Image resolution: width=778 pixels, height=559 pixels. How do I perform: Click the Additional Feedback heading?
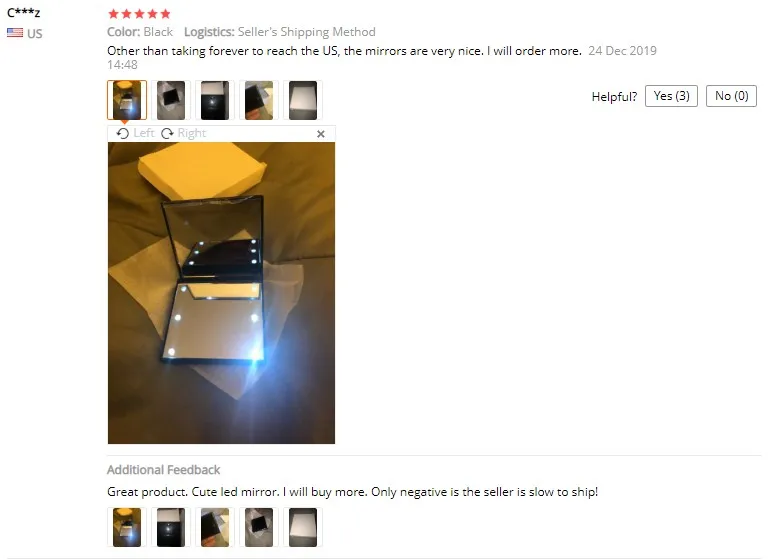pyautogui.click(x=163, y=470)
